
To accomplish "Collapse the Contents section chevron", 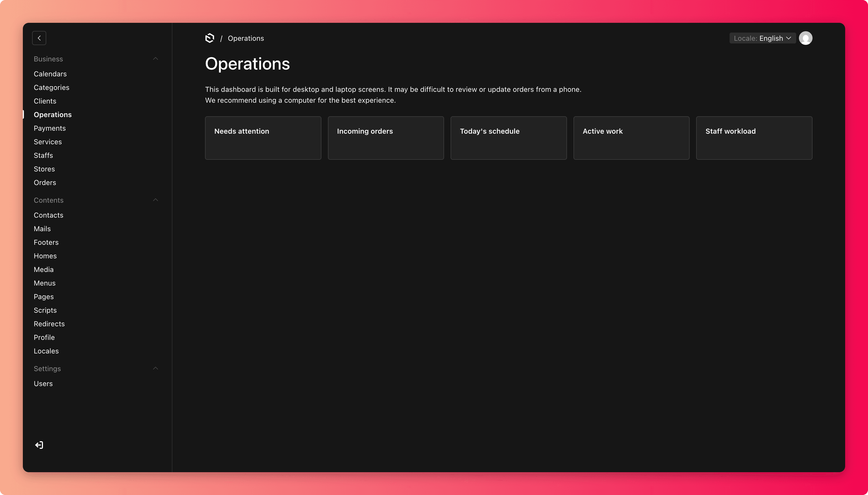I will (156, 200).
